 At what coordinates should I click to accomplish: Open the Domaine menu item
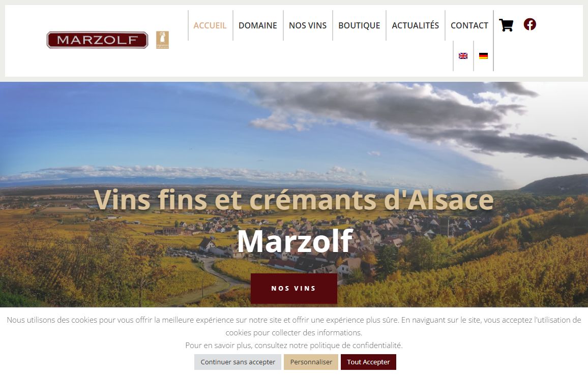pos(257,25)
